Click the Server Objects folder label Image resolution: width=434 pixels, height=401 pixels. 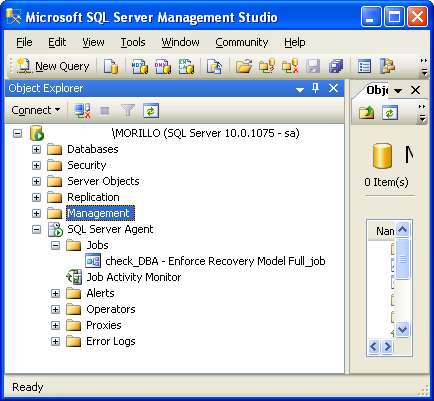pos(103,181)
